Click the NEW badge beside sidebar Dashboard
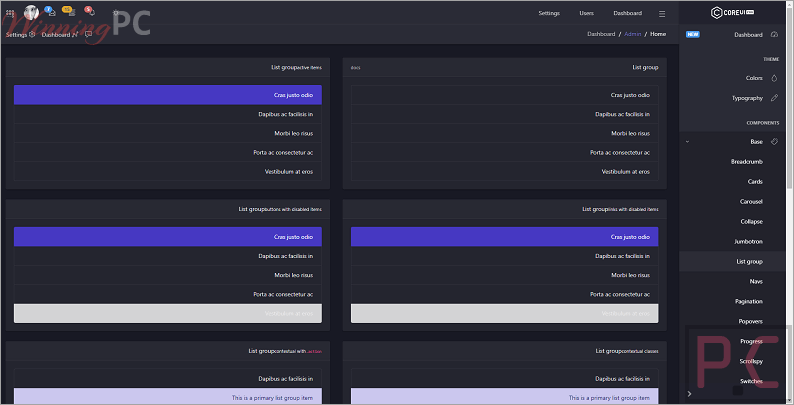This screenshot has width=794, height=405. (x=693, y=34)
